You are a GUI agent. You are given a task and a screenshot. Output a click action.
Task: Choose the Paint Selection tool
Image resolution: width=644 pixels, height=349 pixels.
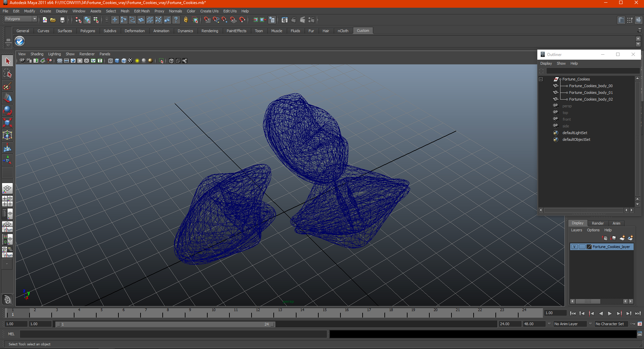7,86
